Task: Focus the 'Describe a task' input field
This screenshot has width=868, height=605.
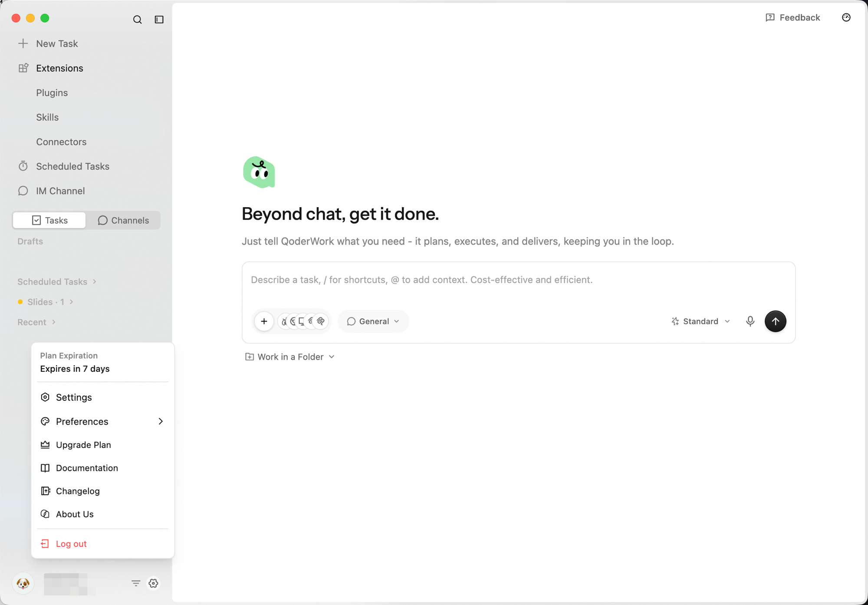Action: point(518,280)
